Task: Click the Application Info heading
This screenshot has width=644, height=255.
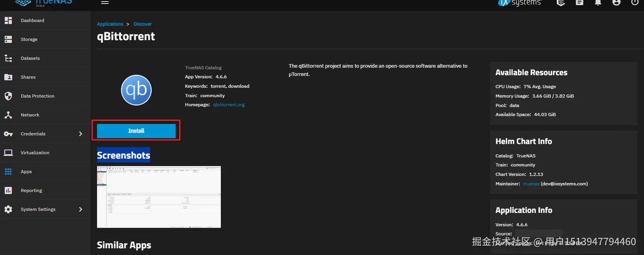Action: click(x=524, y=210)
